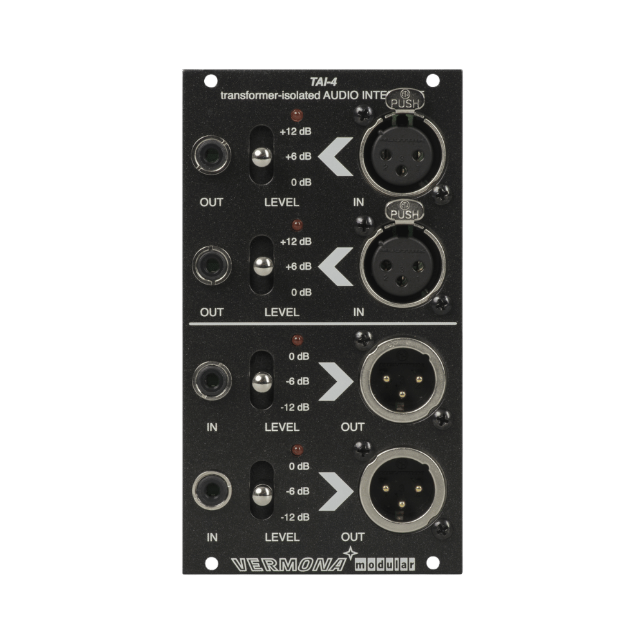Click '+12 dB' label in the second row
The width and height of the screenshot is (644, 644).
pos(296,241)
